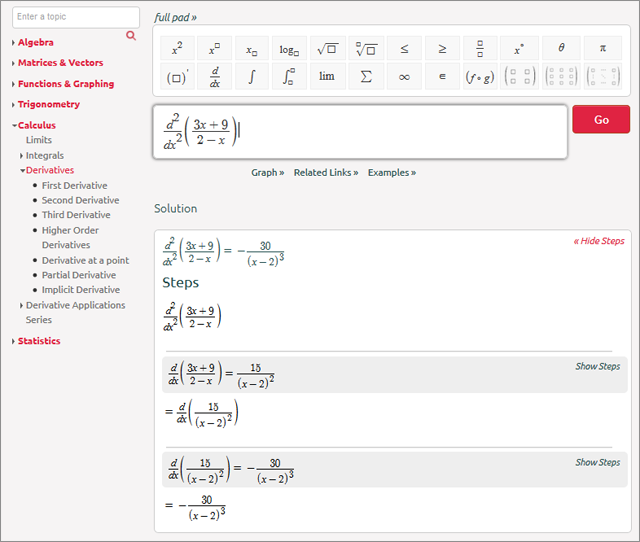This screenshot has height=542, width=640.
Task: Click Hide Steps
Action: click(x=599, y=241)
